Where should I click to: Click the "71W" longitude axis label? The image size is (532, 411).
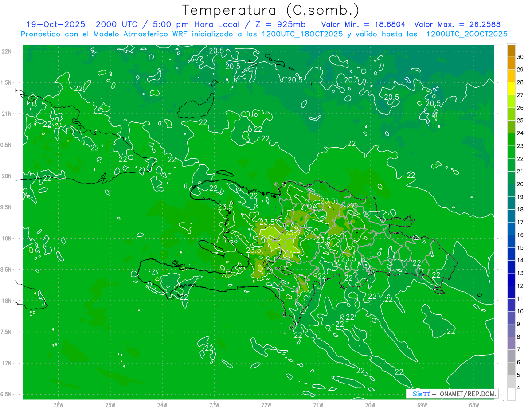[x=318, y=405]
